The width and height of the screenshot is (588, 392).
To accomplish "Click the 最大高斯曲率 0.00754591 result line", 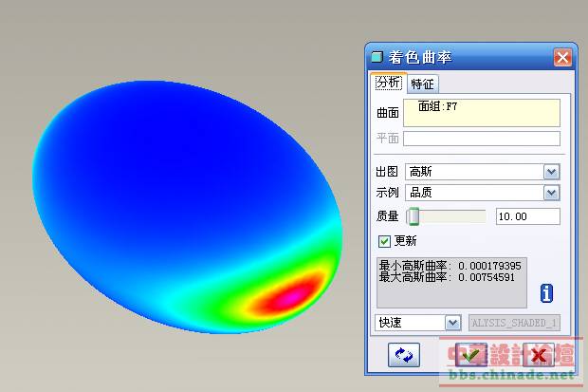I will pyautogui.click(x=447, y=277).
